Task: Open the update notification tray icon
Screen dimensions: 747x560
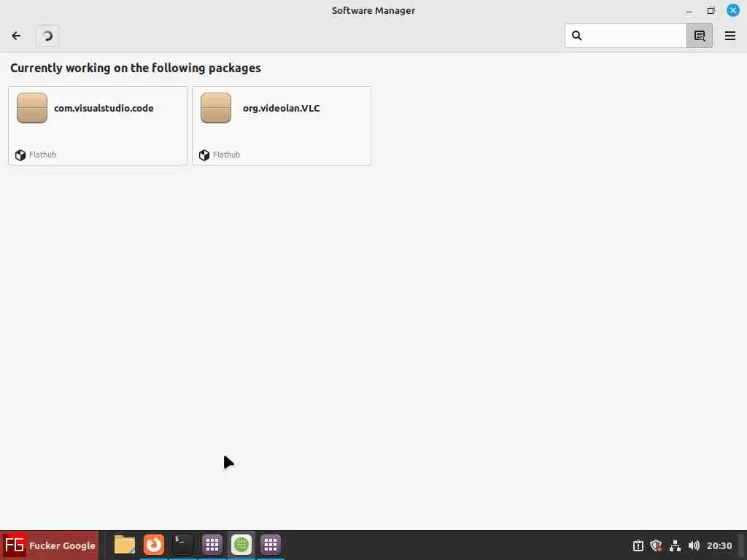Action: coord(638,545)
